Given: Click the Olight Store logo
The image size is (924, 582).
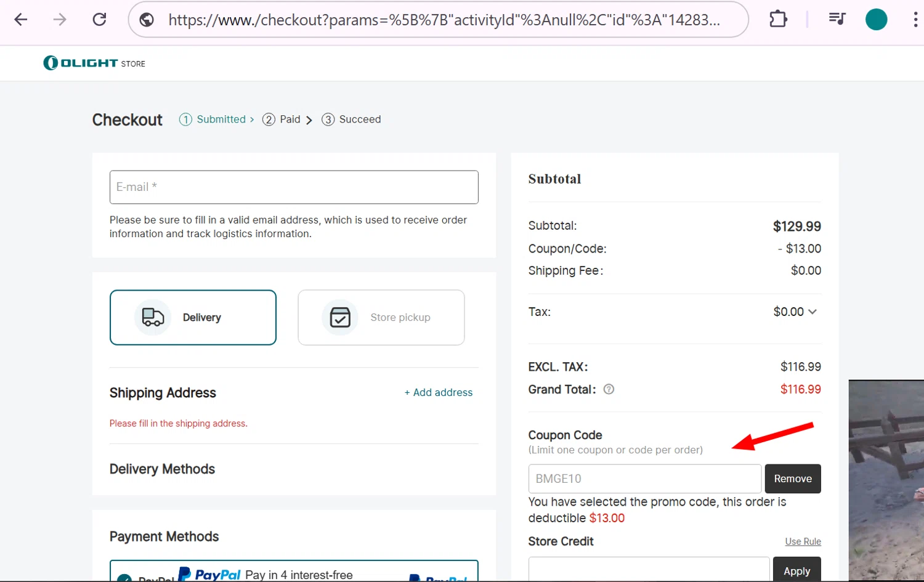Looking at the screenshot, I should (94, 63).
